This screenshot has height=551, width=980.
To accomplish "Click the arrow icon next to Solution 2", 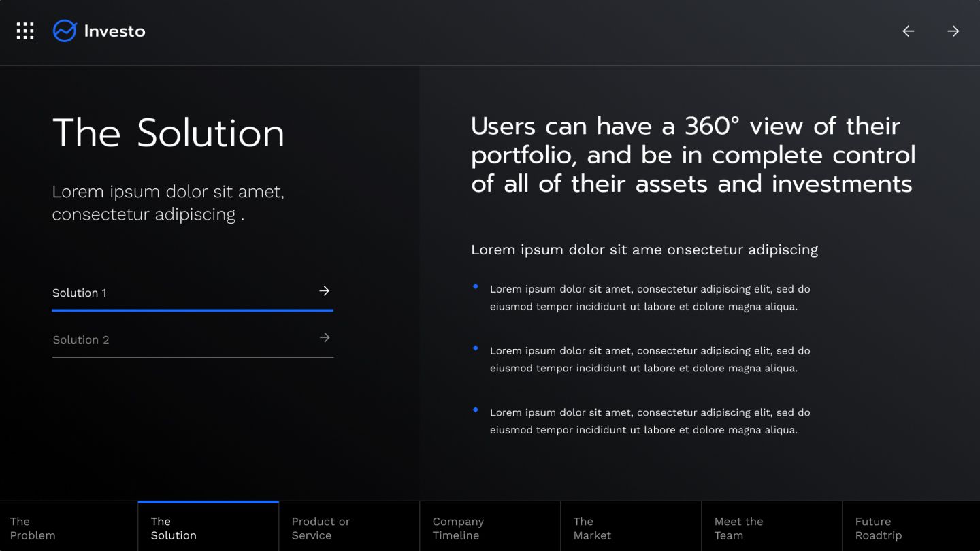I will click(325, 337).
